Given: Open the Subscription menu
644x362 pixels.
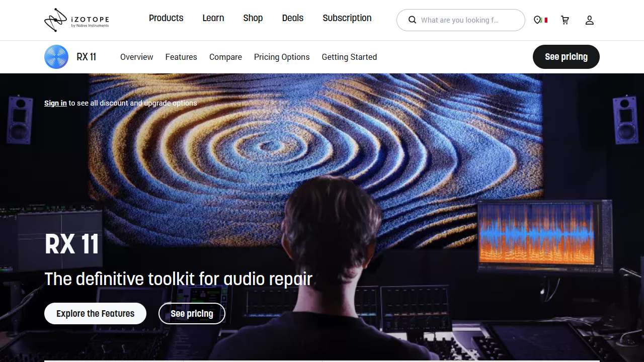Looking at the screenshot, I should (347, 18).
